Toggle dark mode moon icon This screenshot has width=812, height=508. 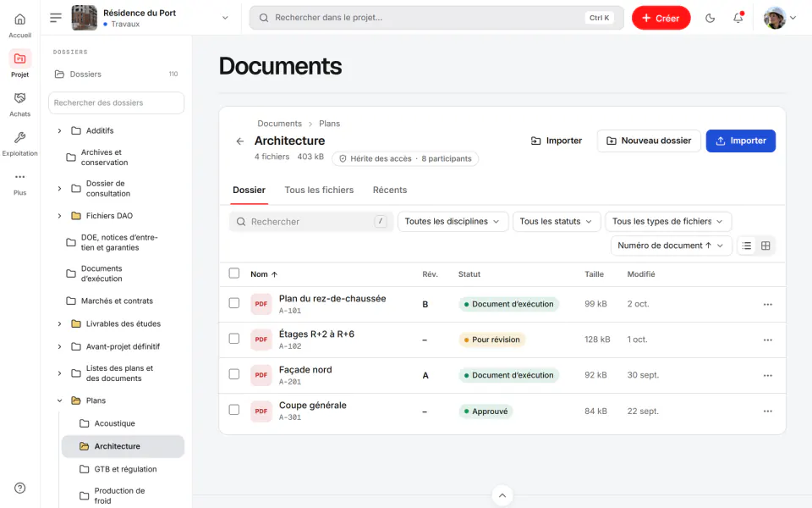point(710,18)
